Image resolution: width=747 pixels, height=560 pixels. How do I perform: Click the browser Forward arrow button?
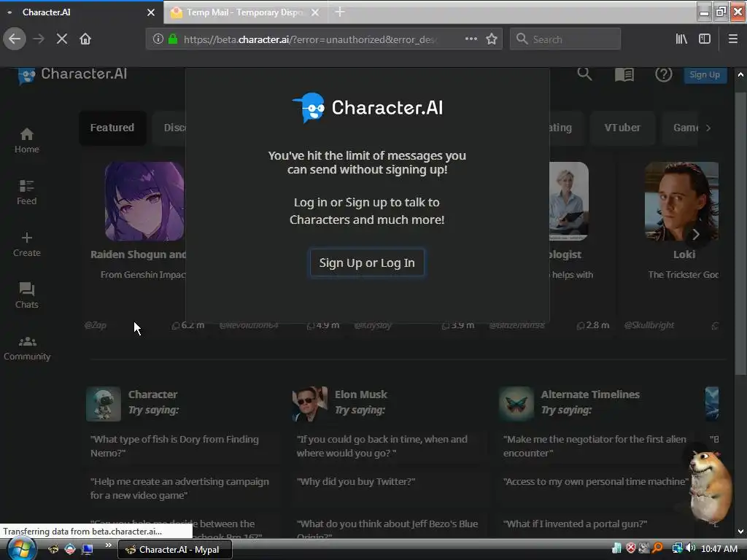[x=39, y=39]
